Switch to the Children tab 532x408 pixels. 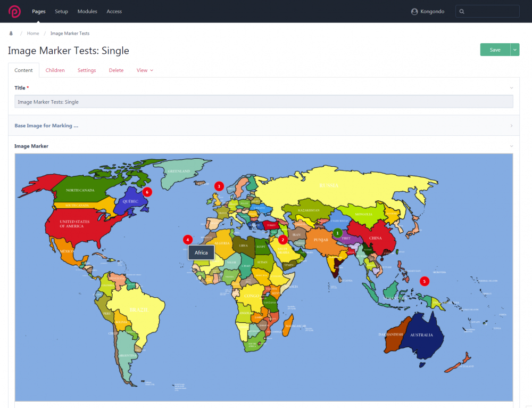pos(55,70)
